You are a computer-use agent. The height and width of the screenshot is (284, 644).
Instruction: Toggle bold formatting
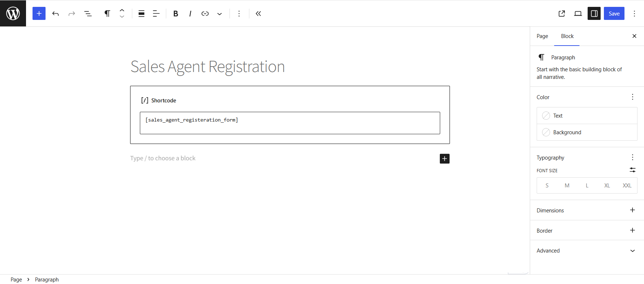click(x=176, y=13)
